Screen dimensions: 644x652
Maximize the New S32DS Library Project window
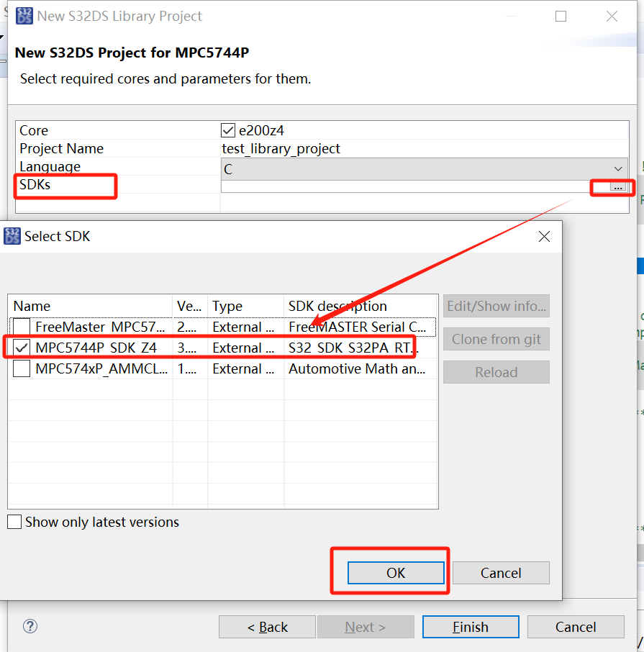click(561, 17)
